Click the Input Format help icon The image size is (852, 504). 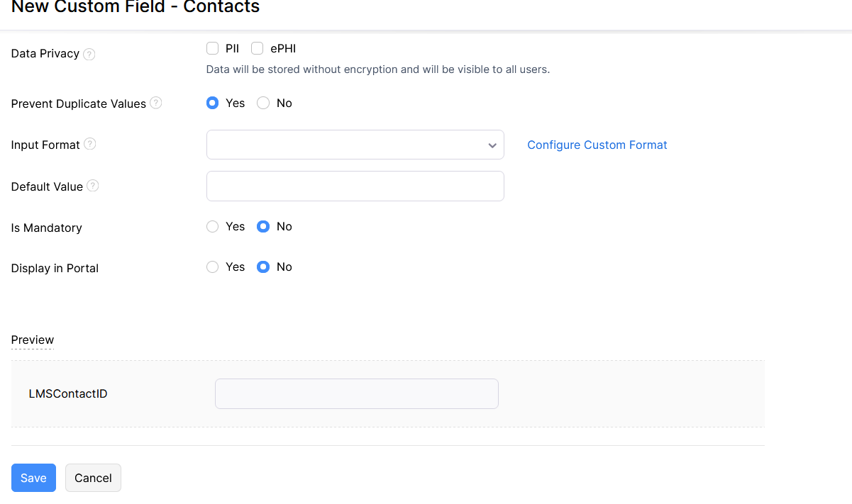tap(90, 144)
